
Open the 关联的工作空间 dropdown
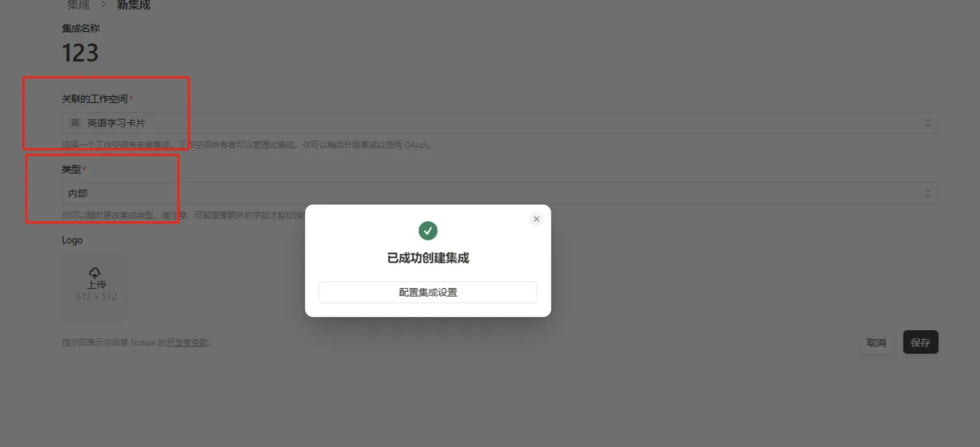click(x=500, y=123)
